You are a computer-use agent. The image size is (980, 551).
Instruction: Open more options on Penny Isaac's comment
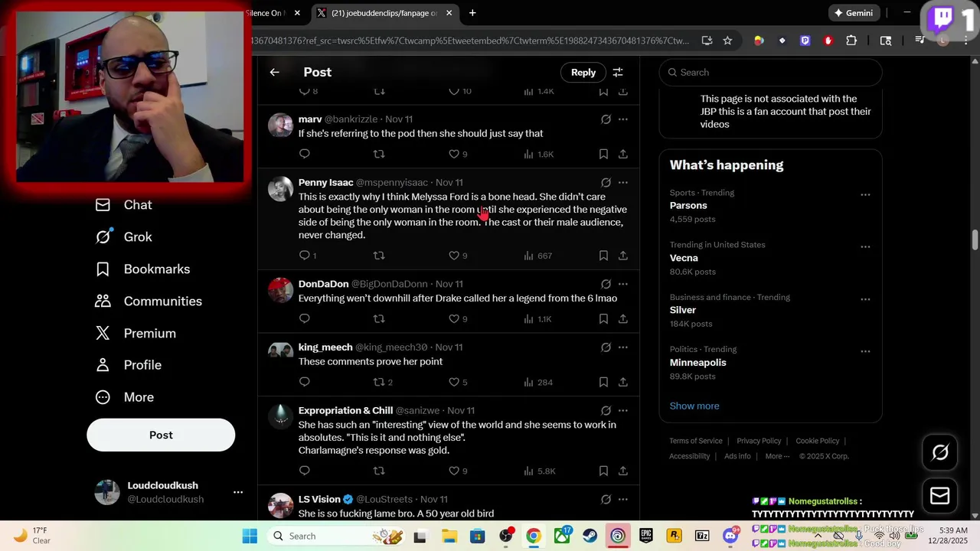[623, 183]
